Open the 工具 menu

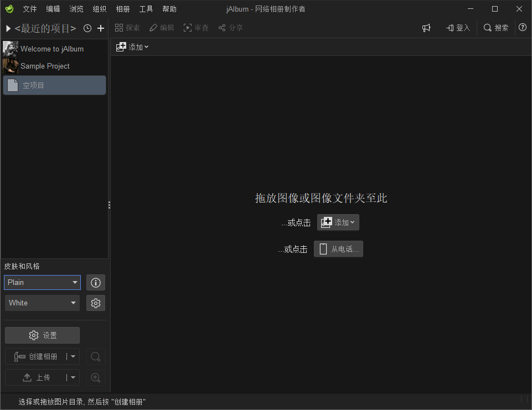pyautogui.click(x=146, y=9)
